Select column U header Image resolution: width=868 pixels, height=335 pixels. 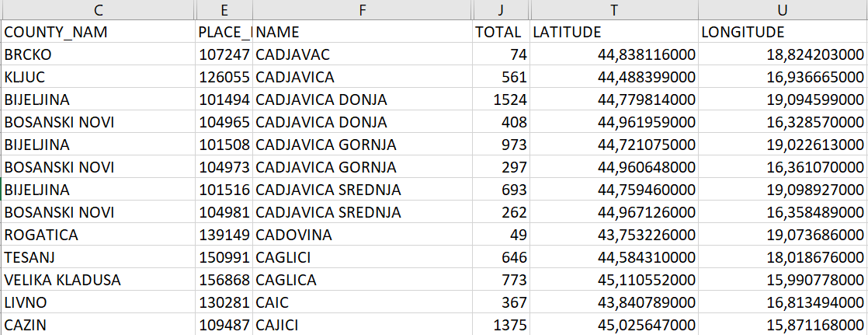(x=783, y=10)
